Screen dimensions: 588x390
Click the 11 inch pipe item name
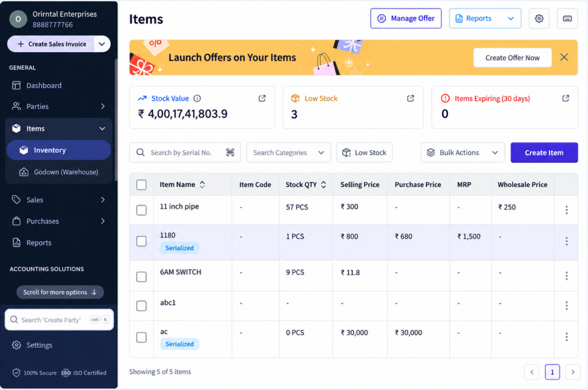179,206
